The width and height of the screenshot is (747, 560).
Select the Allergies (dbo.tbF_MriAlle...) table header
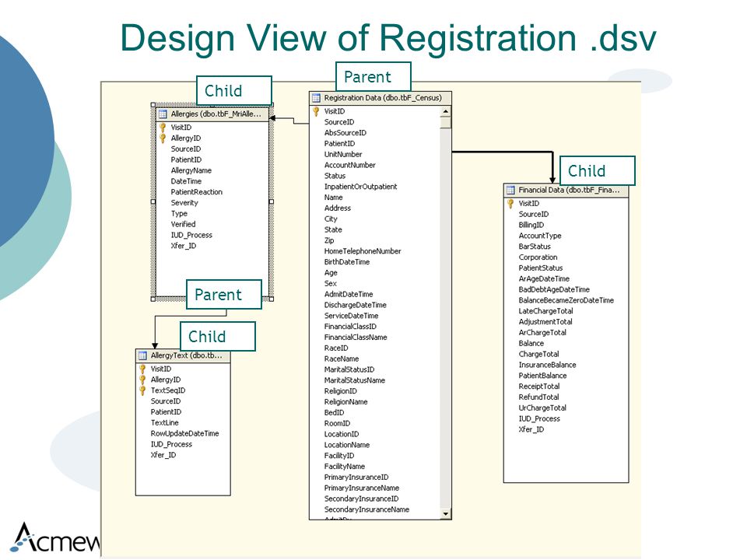(x=212, y=114)
